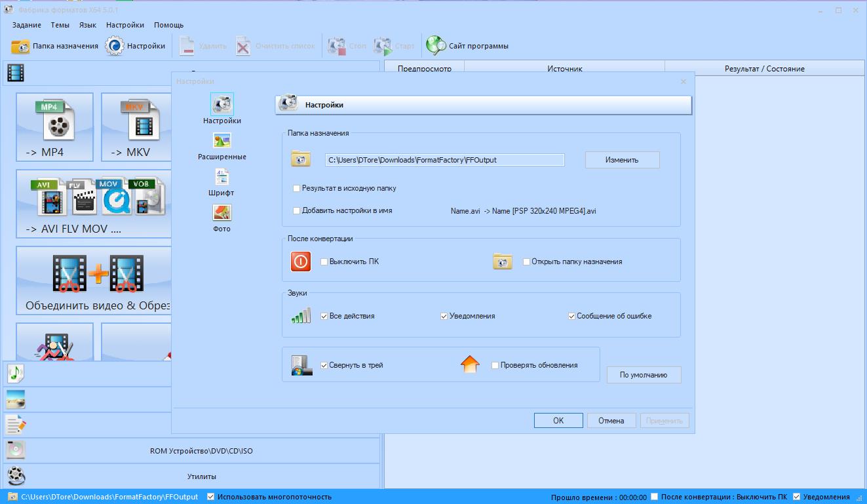
Task: Toggle Использовать многопоточность in status bar
Action: [211, 497]
